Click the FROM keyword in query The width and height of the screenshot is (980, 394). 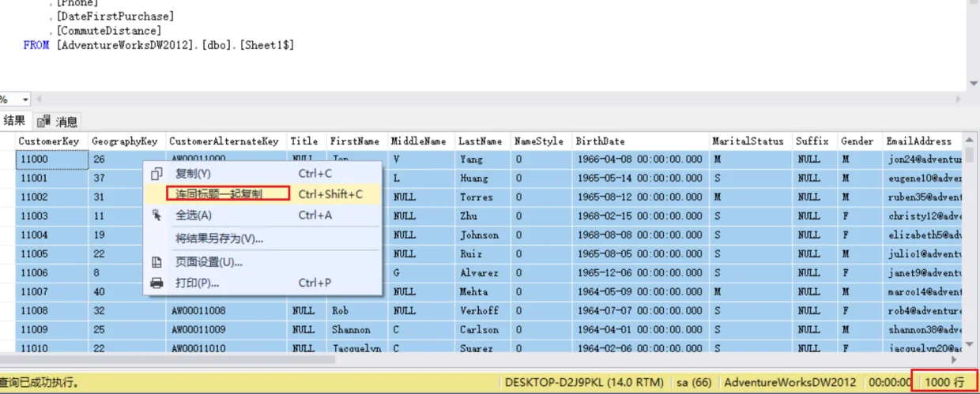[x=36, y=45]
